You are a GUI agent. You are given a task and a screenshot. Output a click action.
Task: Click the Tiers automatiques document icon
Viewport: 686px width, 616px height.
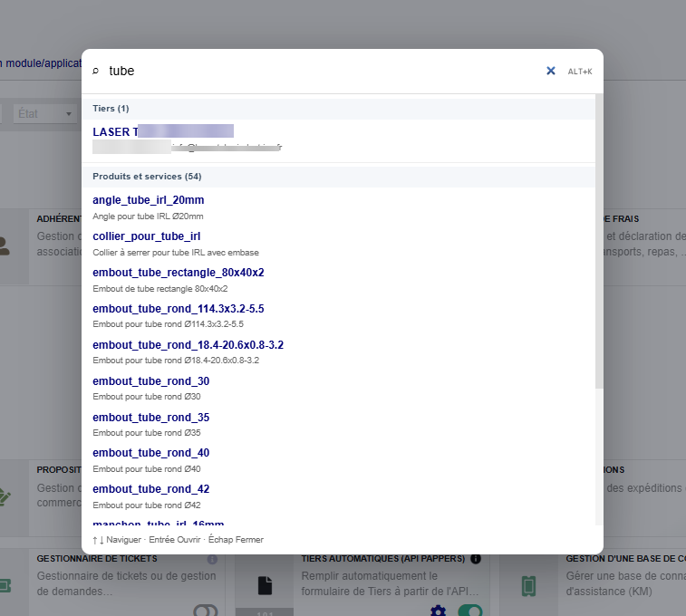(265, 585)
